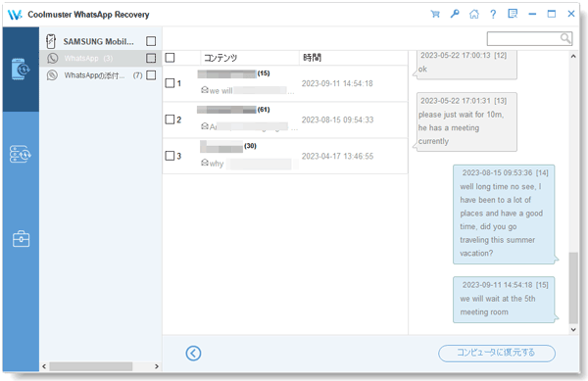Select the backup file recovery sidebar icon
Screen dimensions: 588x381
21,154
